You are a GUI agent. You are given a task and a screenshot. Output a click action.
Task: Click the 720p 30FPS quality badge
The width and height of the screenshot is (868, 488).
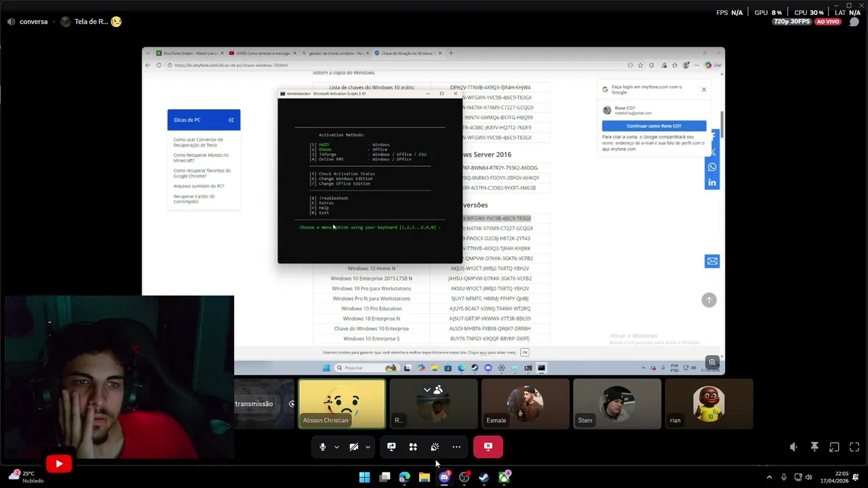pyautogui.click(x=792, y=22)
